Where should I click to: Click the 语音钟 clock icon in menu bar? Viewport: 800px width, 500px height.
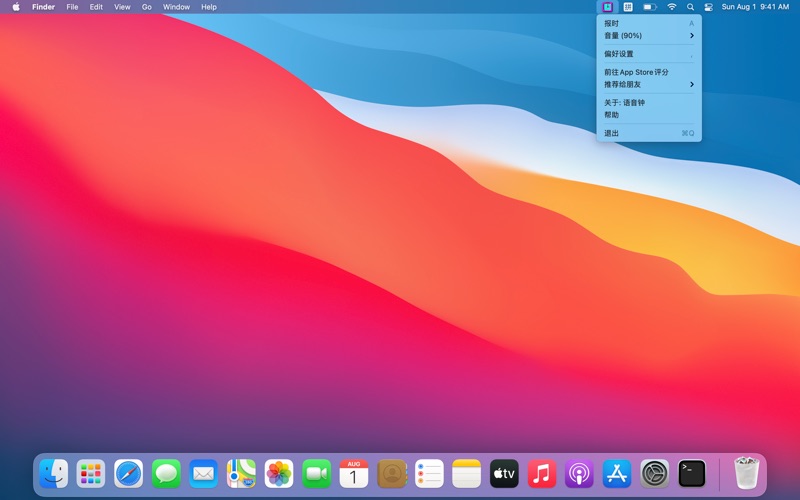607,7
